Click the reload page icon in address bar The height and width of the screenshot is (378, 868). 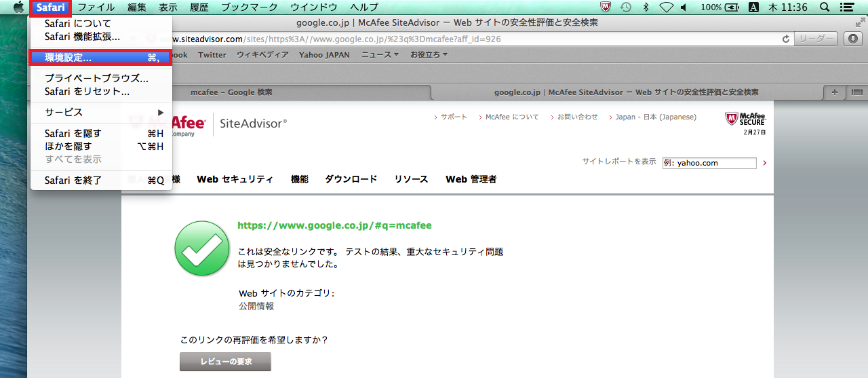(x=786, y=39)
